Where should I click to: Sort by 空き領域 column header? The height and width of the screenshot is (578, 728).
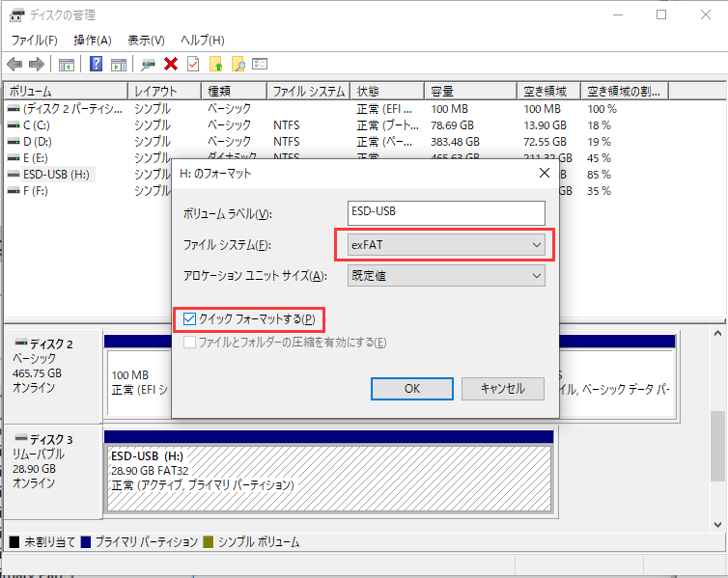(548, 91)
